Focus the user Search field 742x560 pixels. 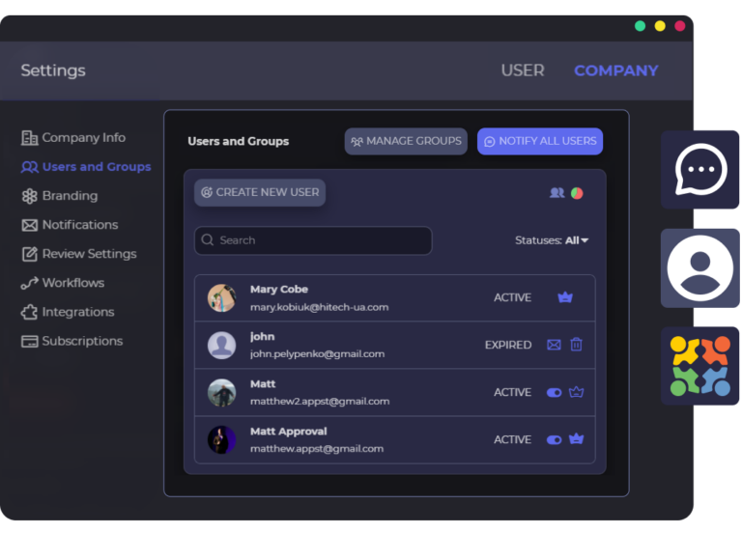coord(313,240)
